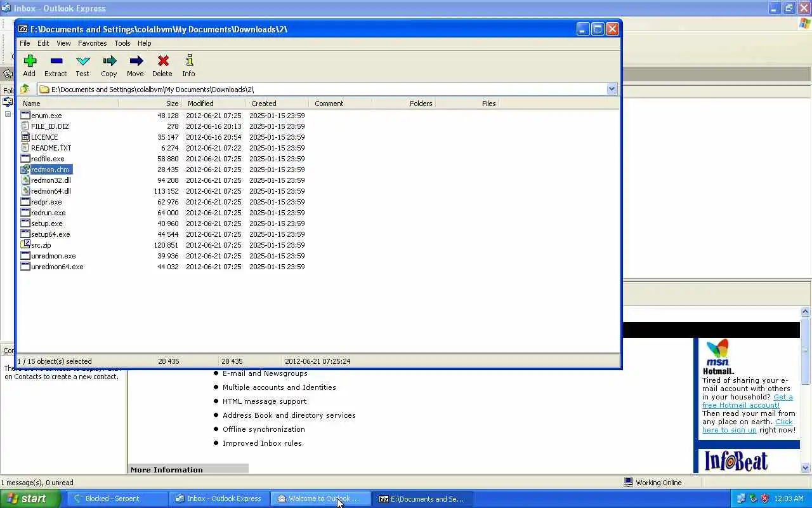Viewport: 812px width, 508px height.
Task: Click the Comment column header
Action: pyautogui.click(x=341, y=104)
